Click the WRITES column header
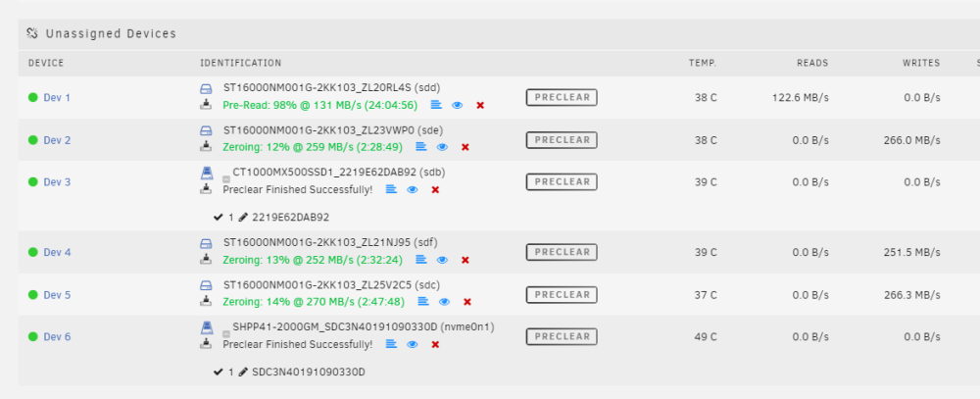This screenshot has width=980, height=399. pos(921,63)
